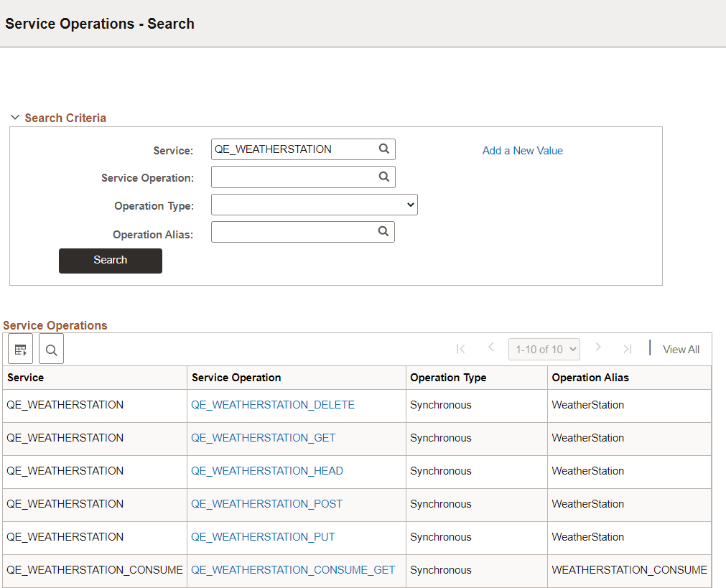The height and width of the screenshot is (588, 726).
Task: Open the 1-10 of 10 row selector dropdown
Action: coord(544,348)
